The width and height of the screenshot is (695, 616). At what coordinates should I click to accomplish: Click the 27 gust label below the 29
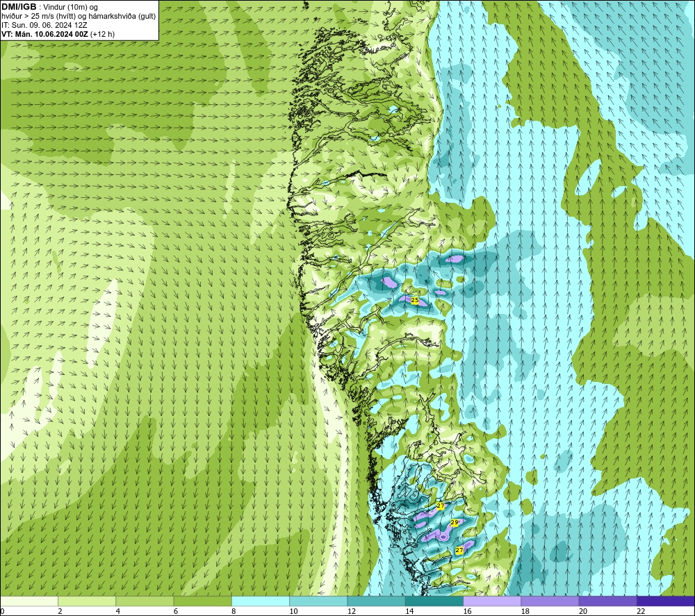(459, 550)
